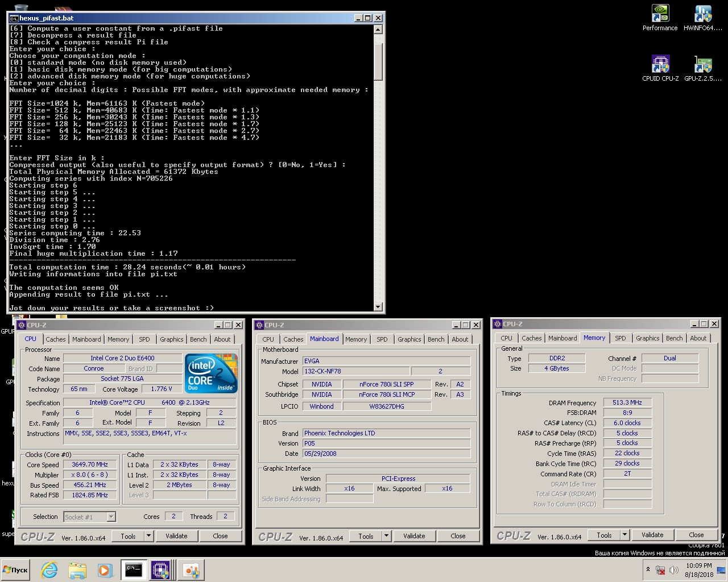This screenshot has height=582, width=728.
Task: Switch to command prompt taskbar button
Action: pos(134,570)
